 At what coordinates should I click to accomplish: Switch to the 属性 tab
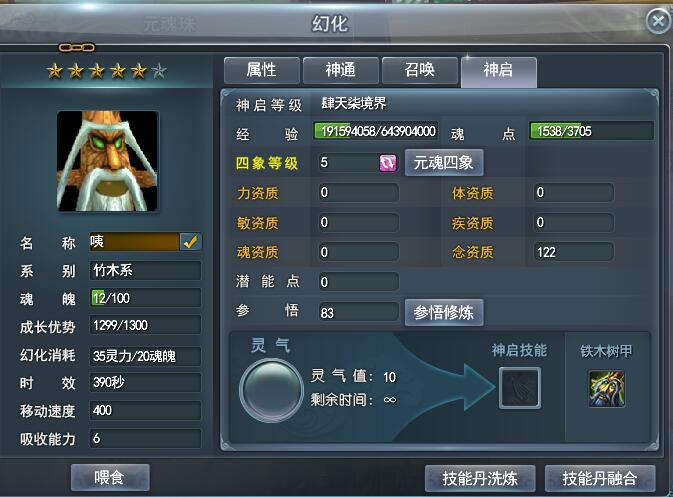pos(261,70)
